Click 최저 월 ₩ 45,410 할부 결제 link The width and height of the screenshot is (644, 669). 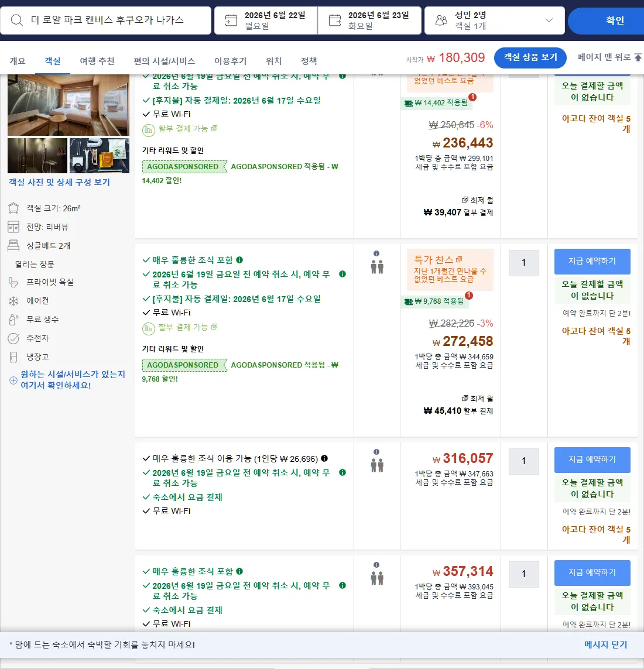pyautogui.click(x=458, y=404)
